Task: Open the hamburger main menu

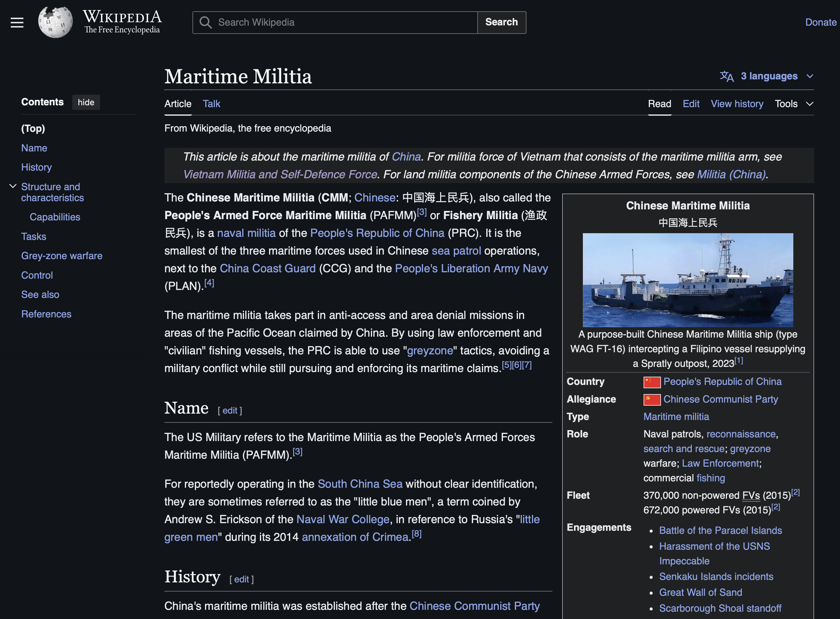Action: point(17,23)
